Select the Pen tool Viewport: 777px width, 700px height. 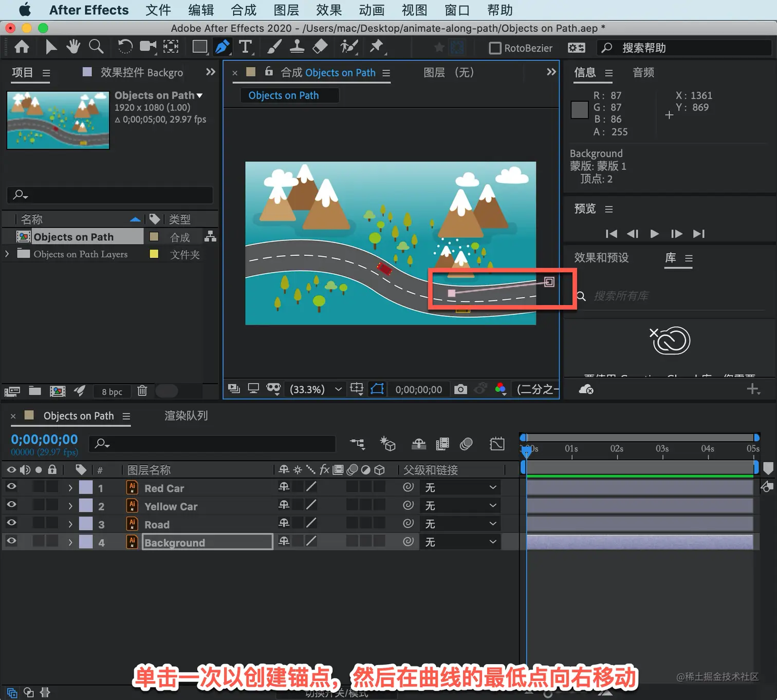coord(223,47)
